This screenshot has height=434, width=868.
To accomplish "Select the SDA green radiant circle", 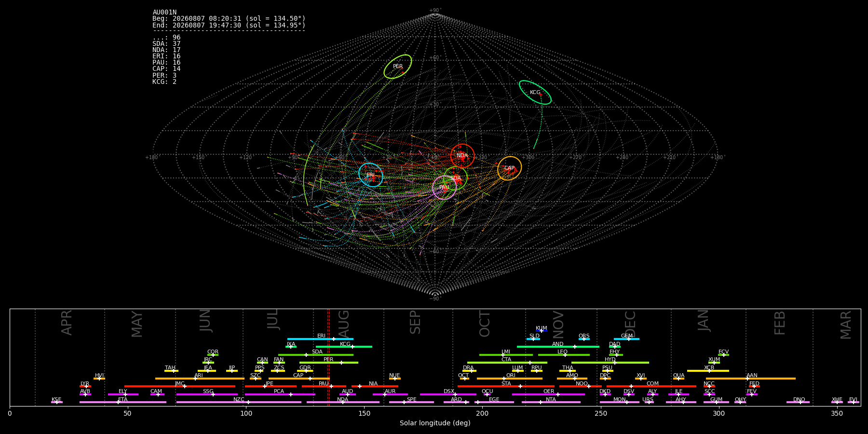I will (x=456, y=178).
